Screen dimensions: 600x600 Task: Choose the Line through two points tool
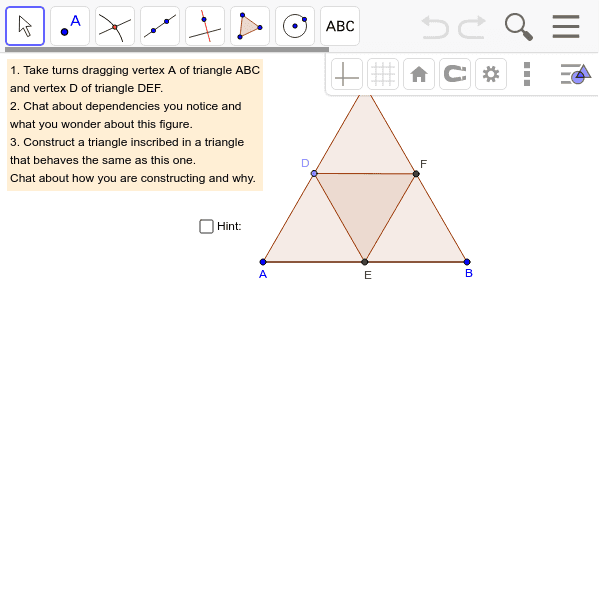coord(160,26)
